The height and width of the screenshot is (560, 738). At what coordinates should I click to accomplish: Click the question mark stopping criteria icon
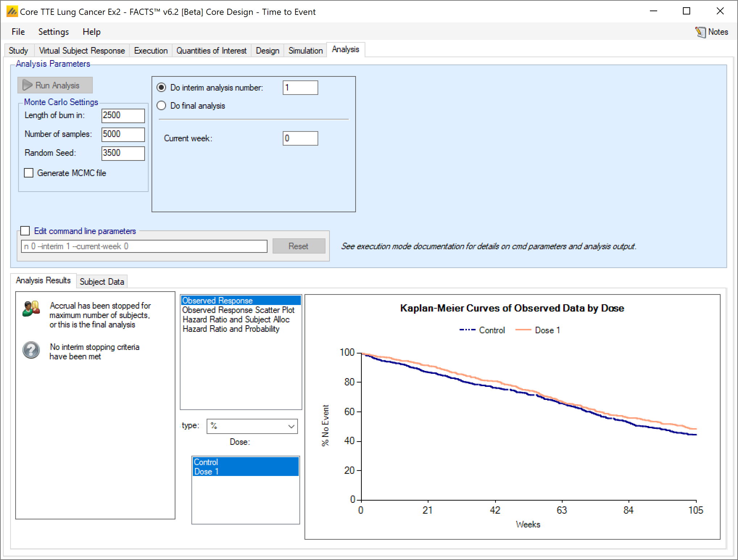tap(31, 350)
